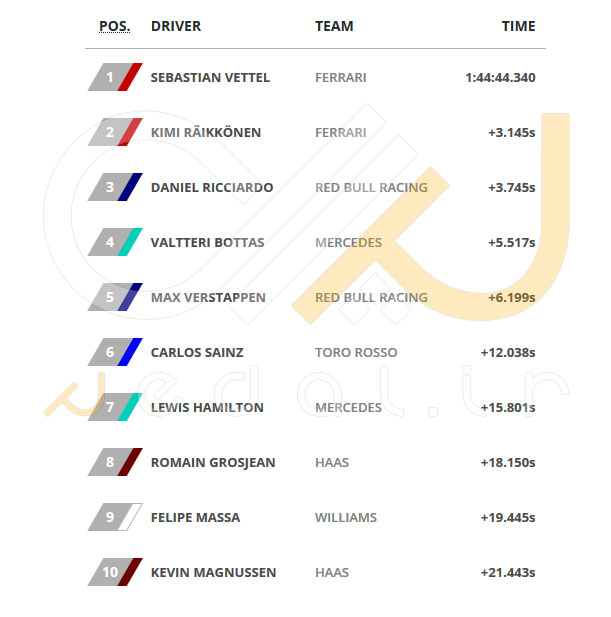The image size is (611, 617).
Task: Click the Williams team name
Action: click(x=346, y=517)
